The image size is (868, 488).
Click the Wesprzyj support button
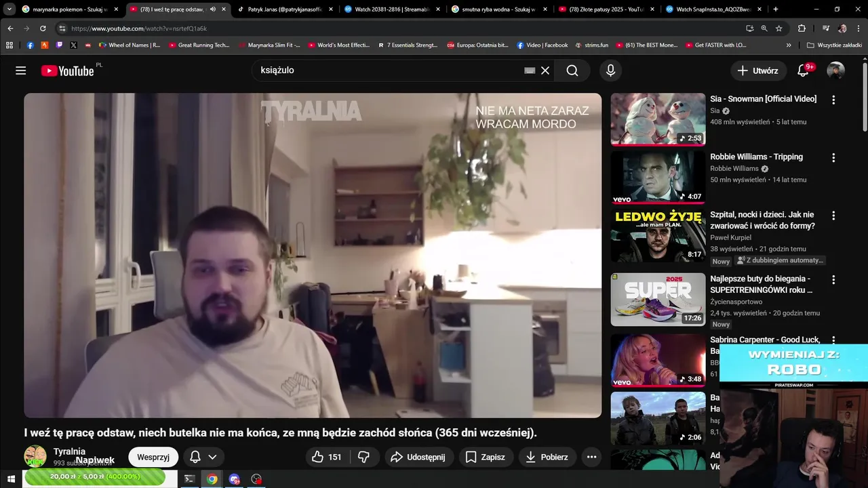pyautogui.click(x=153, y=457)
